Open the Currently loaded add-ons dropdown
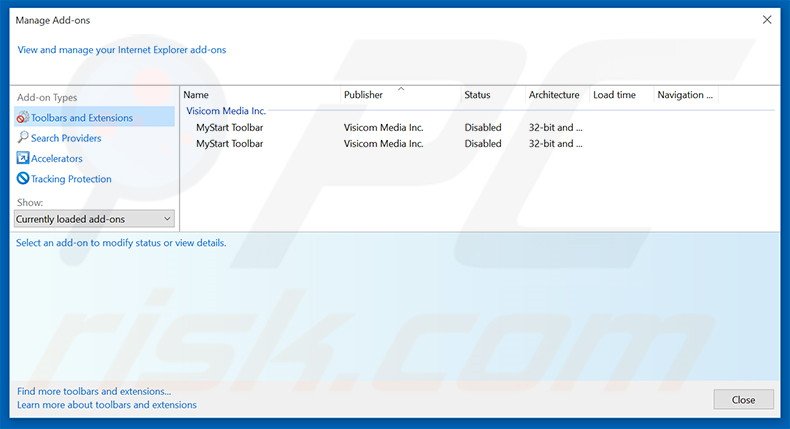 tap(94, 219)
